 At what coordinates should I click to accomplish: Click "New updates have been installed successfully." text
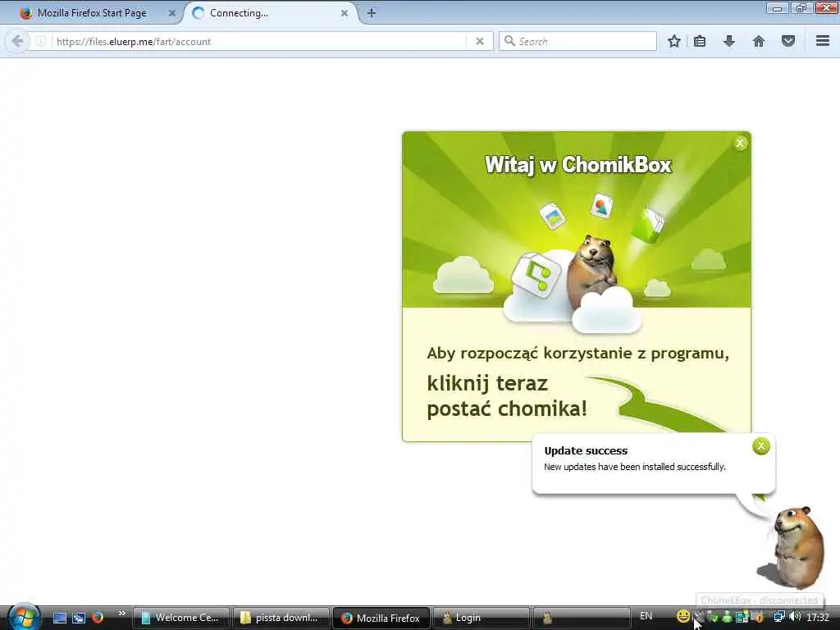(x=635, y=467)
